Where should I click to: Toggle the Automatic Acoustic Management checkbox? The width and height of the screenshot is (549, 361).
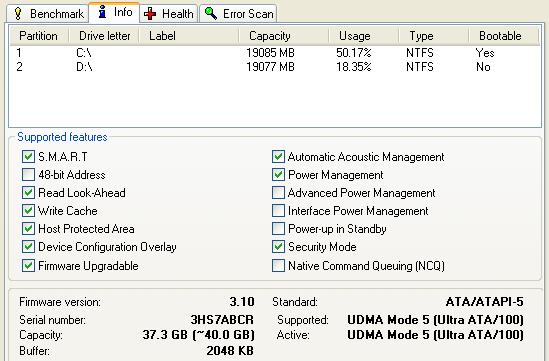point(278,157)
